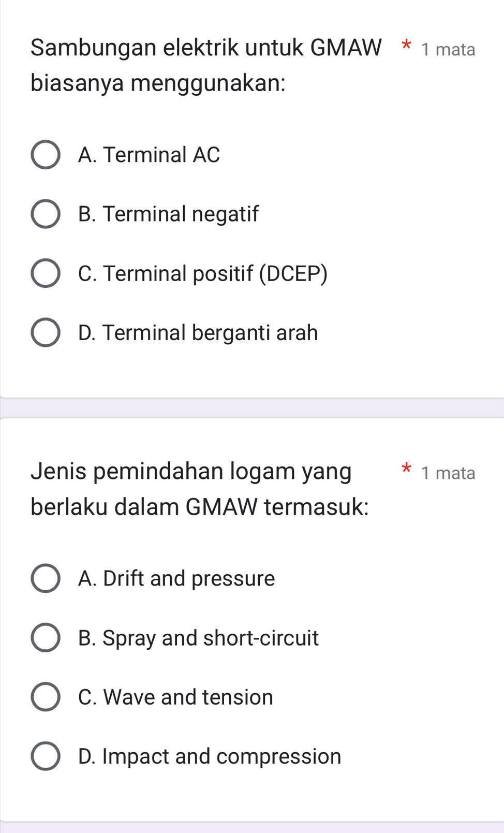
Task: Click the "C. Terminal positif (DCEP)" label text
Action: (203, 273)
